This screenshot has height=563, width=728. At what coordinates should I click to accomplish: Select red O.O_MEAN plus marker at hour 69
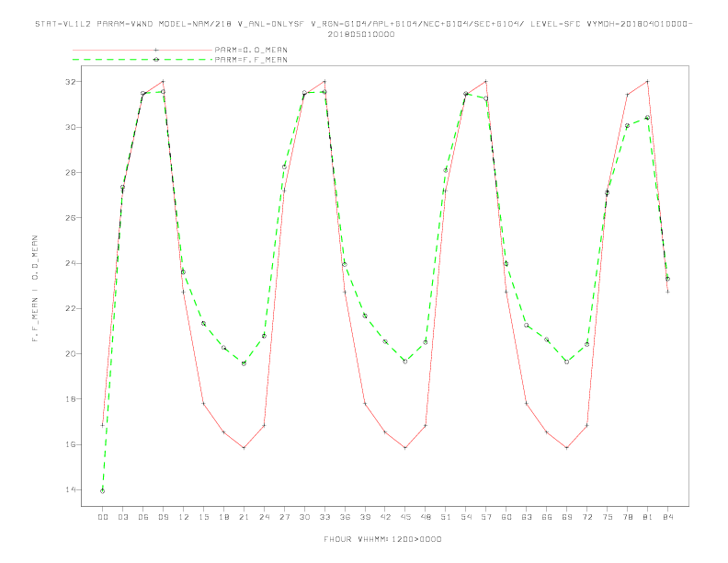pyautogui.click(x=567, y=448)
